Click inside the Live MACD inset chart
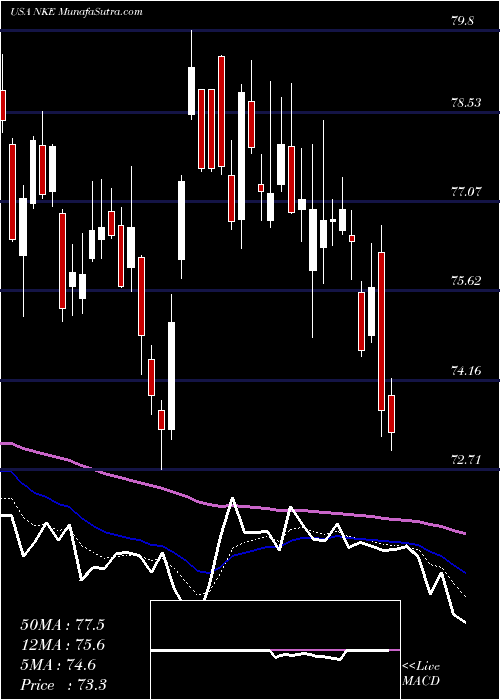The image size is (500, 700). point(275,650)
